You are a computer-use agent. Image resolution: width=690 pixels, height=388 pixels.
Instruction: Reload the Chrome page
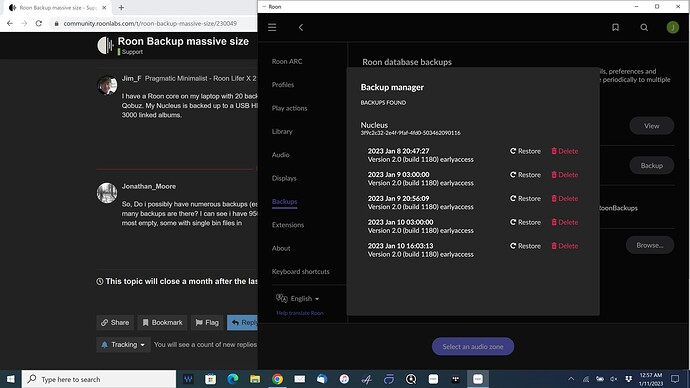[x=39, y=23]
